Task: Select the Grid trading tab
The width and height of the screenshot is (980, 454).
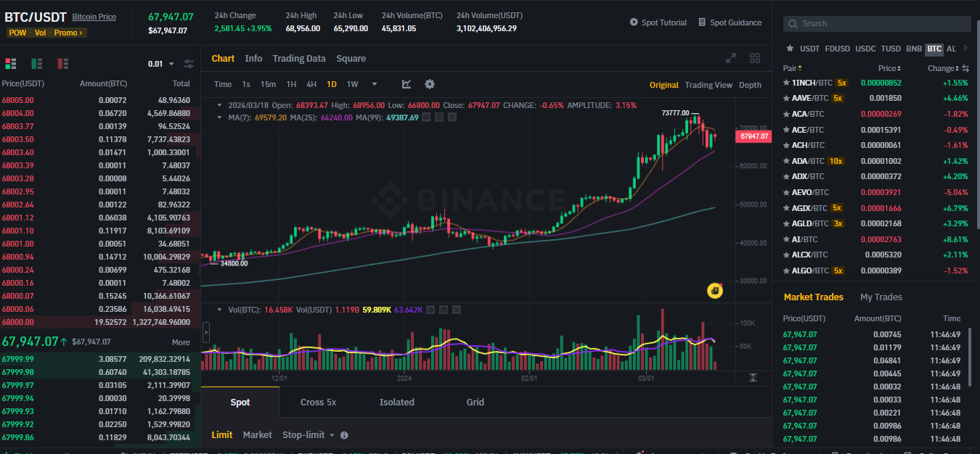Action: click(475, 402)
